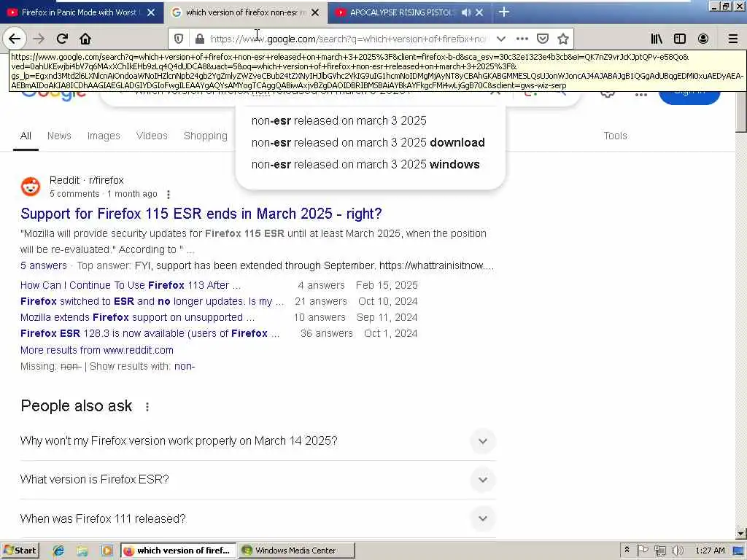Switch to News results
This screenshot has width=747, height=560.
pyautogui.click(x=59, y=136)
